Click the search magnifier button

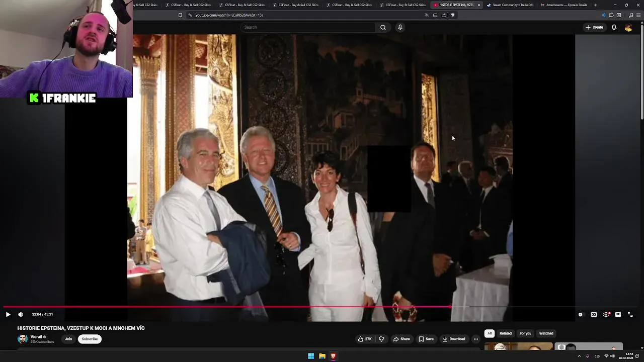point(383,27)
